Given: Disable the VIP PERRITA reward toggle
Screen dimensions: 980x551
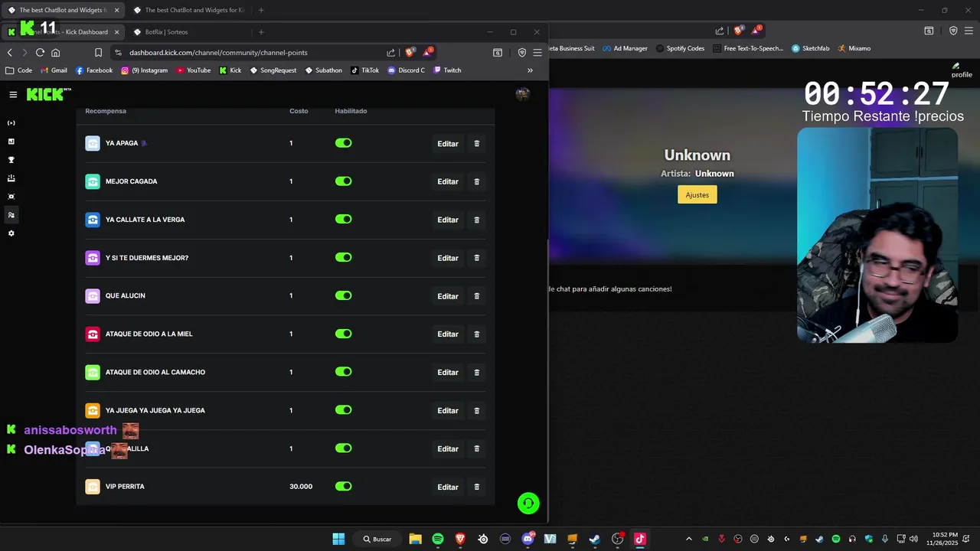Looking at the screenshot, I should click(x=344, y=487).
